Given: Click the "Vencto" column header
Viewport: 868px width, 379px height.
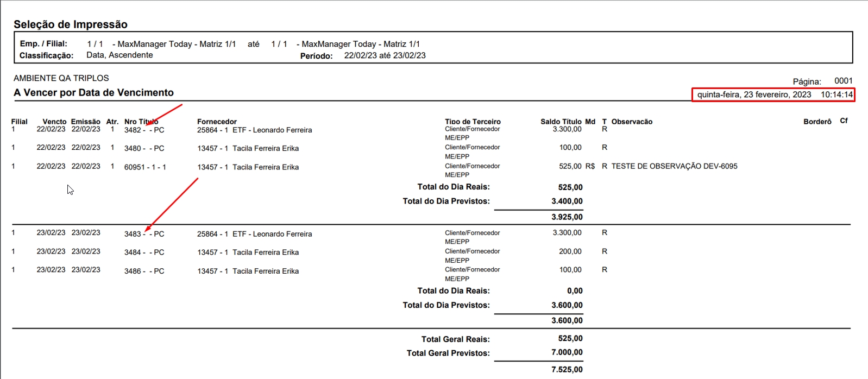Looking at the screenshot, I should [54, 122].
